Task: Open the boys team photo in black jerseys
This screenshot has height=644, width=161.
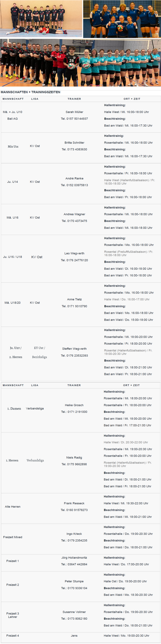Action: pyautogui.click(x=41, y=19)
